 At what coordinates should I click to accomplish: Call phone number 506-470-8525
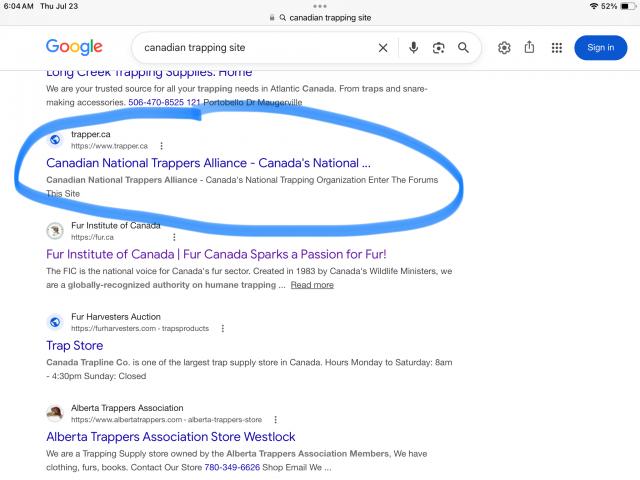click(x=156, y=102)
